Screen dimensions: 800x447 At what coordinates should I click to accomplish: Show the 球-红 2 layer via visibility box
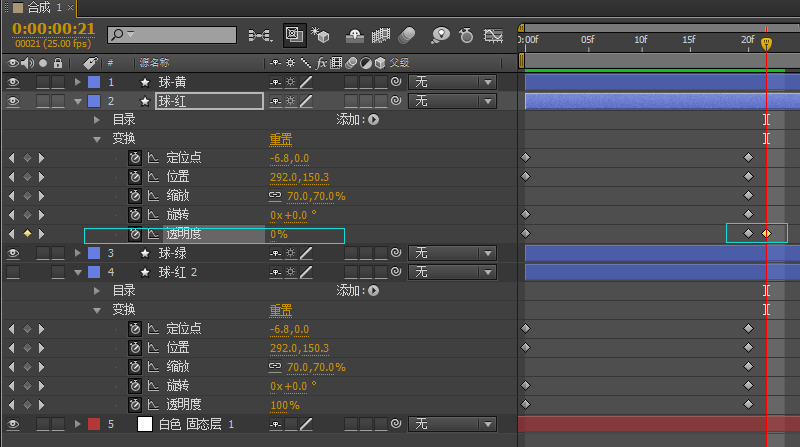point(13,272)
